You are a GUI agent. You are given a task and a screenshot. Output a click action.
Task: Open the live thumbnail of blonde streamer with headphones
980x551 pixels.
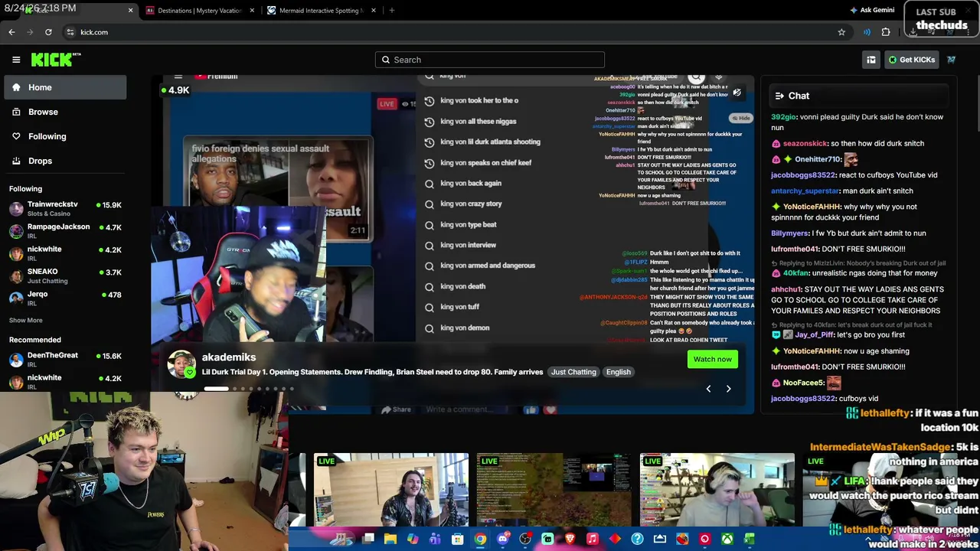point(717,490)
